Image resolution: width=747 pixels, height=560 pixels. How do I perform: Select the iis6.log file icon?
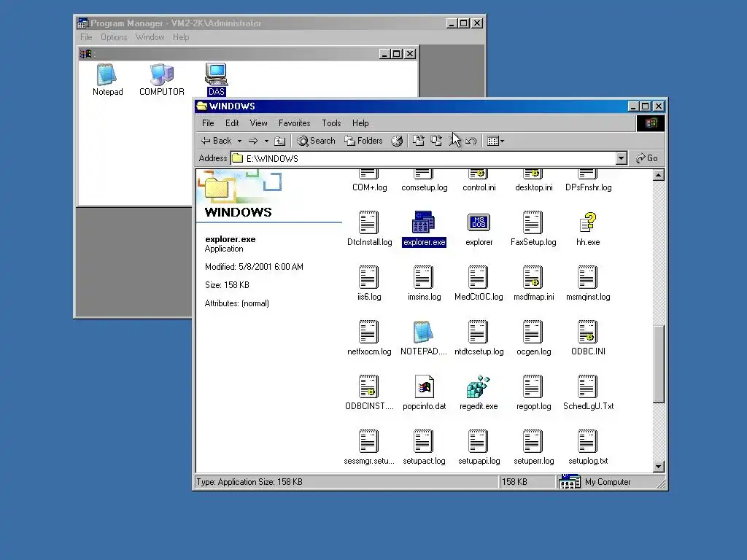368,277
